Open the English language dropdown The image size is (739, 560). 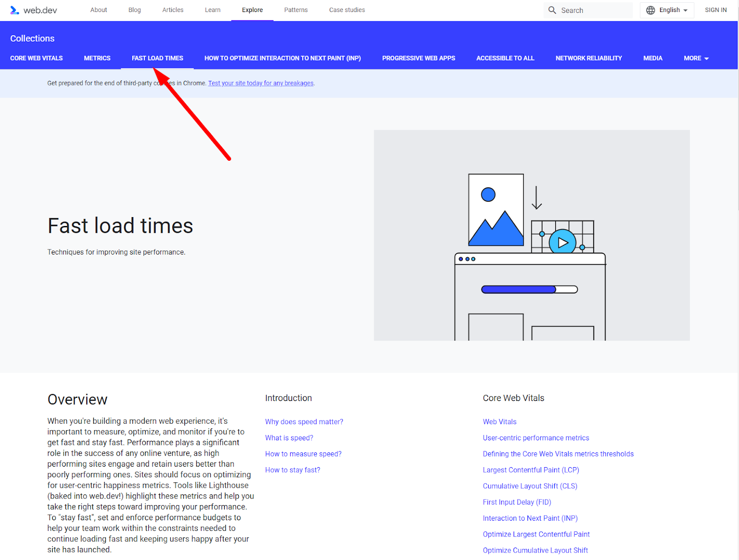click(x=667, y=10)
